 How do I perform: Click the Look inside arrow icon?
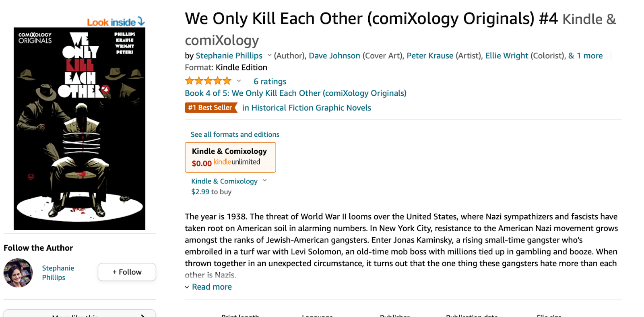[x=141, y=21]
